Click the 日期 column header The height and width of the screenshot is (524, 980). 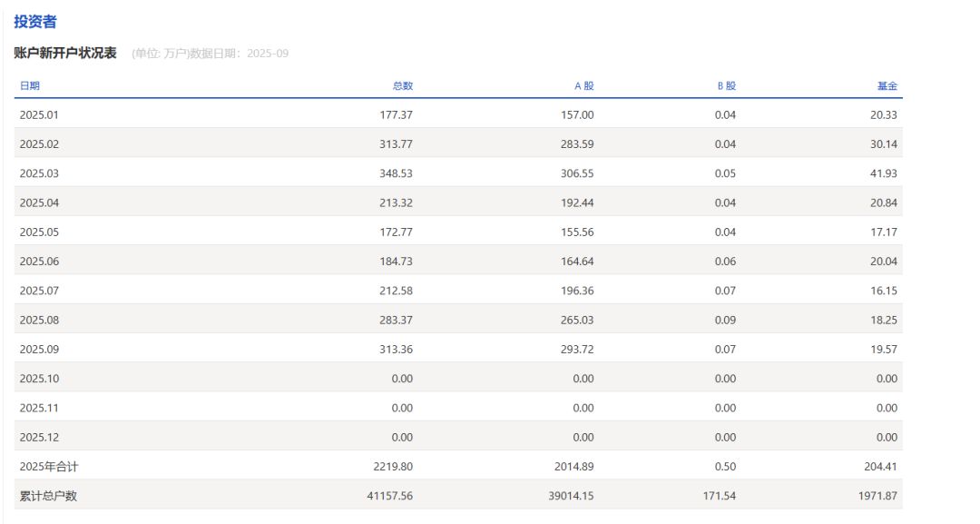point(30,85)
